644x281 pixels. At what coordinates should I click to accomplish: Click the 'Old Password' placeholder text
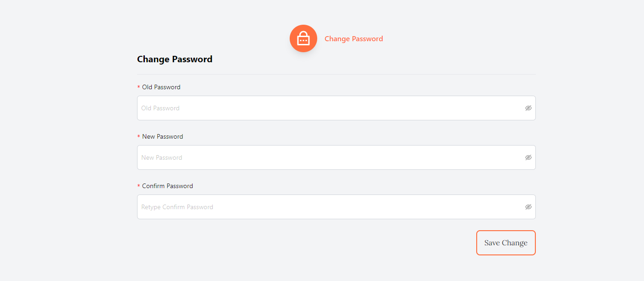[x=160, y=108]
